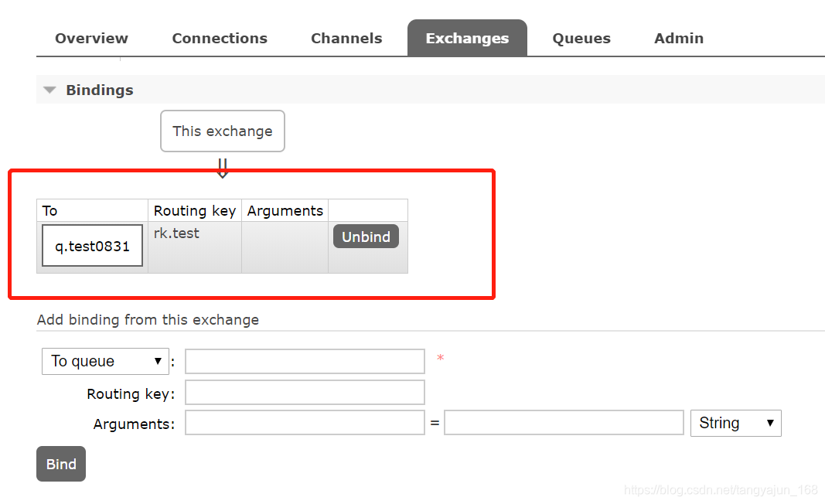Focus the Routing key input field
825x504 pixels.
pyautogui.click(x=305, y=393)
